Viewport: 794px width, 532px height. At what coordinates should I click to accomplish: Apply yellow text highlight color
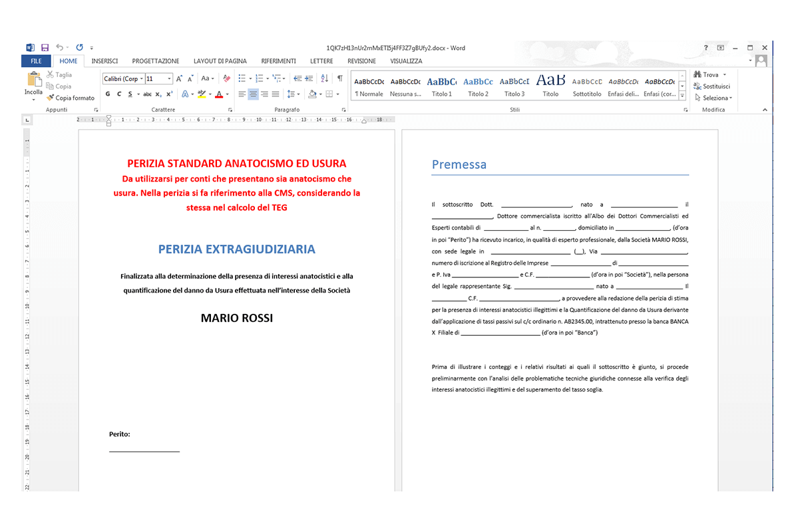(202, 94)
